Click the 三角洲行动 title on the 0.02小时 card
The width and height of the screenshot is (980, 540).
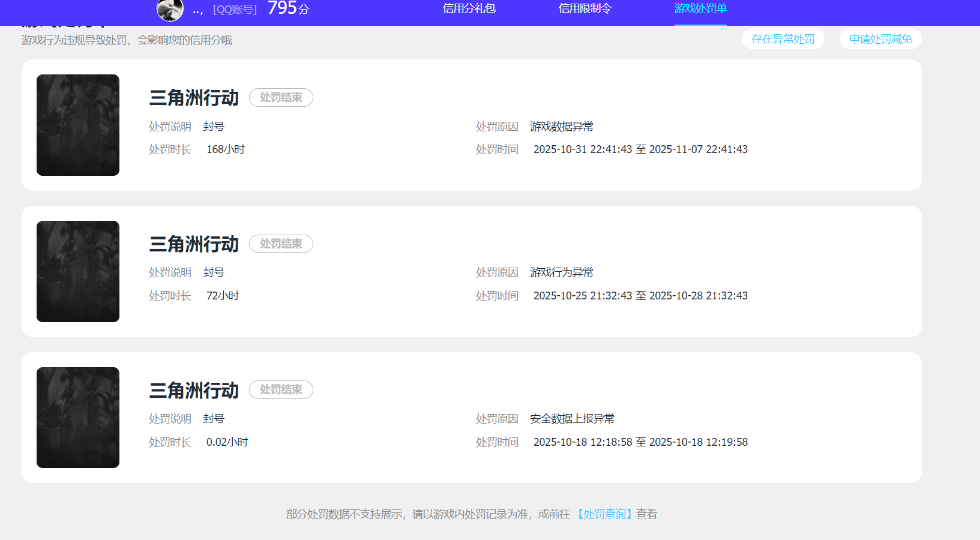(x=194, y=391)
